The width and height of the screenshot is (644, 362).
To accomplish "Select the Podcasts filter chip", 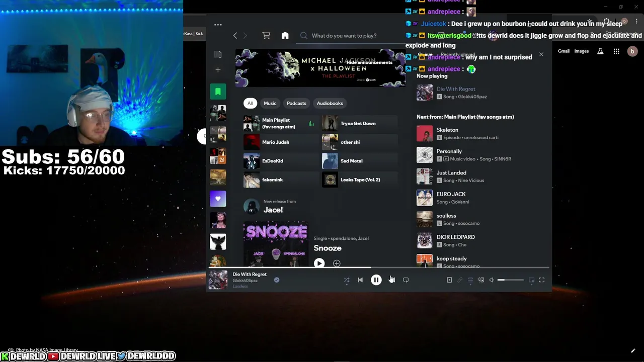I will tap(296, 103).
